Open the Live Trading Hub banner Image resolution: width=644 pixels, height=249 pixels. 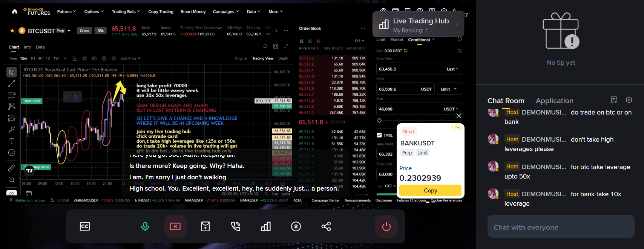pos(418,24)
